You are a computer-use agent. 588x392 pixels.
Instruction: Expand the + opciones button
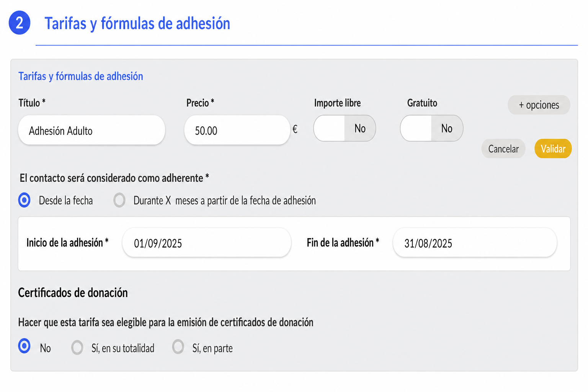click(539, 105)
